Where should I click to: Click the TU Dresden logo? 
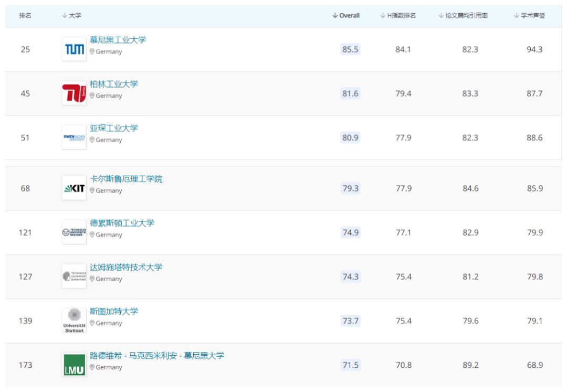[74, 232]
